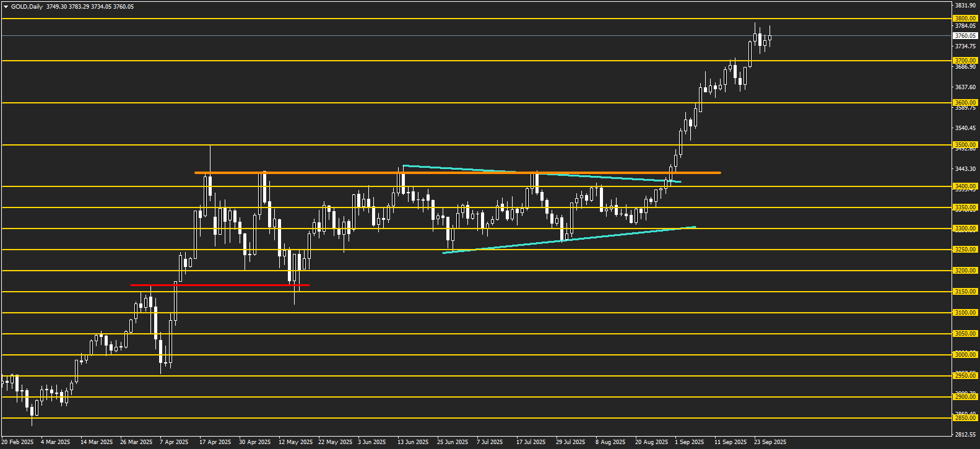
Task: Click the 4 Mar 2025 date label
Action: (56, 442)
